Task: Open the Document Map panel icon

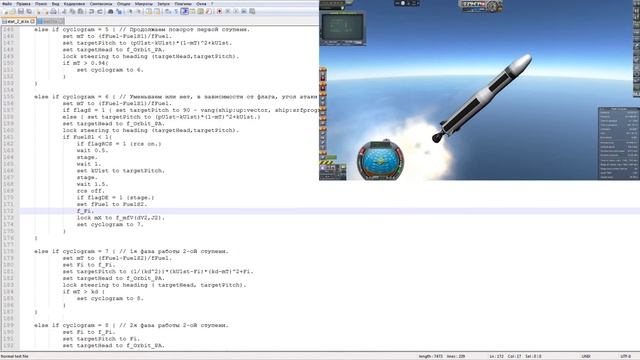Action: click(201, 11)
